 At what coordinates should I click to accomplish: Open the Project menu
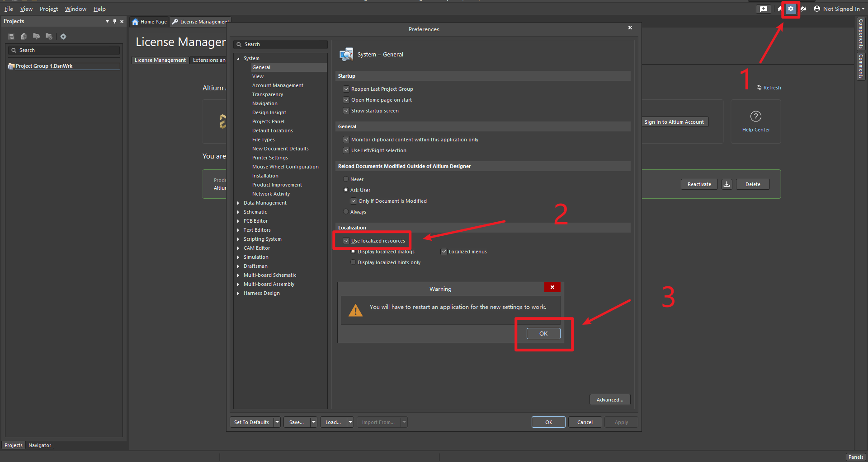pos(49,9)
